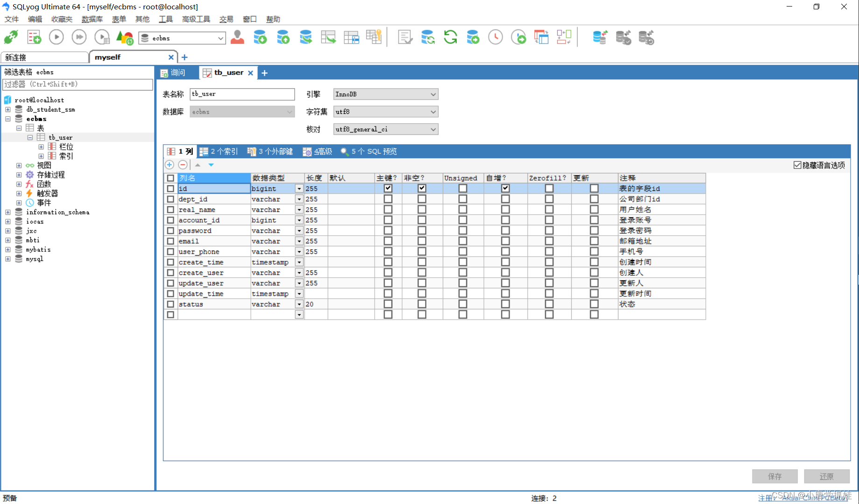Enable on-update checkbox for update_time row

[x=594, y=294]
